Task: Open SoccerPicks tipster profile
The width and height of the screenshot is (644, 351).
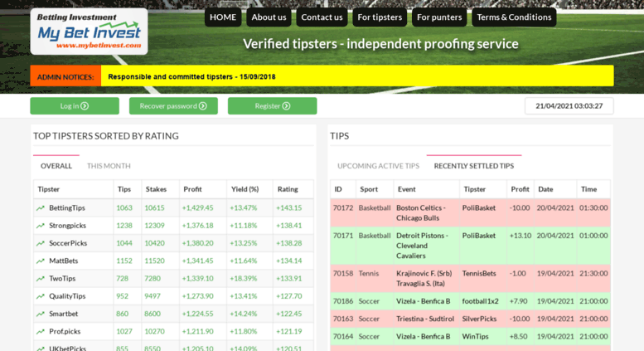Action: [x=68, y=243]
